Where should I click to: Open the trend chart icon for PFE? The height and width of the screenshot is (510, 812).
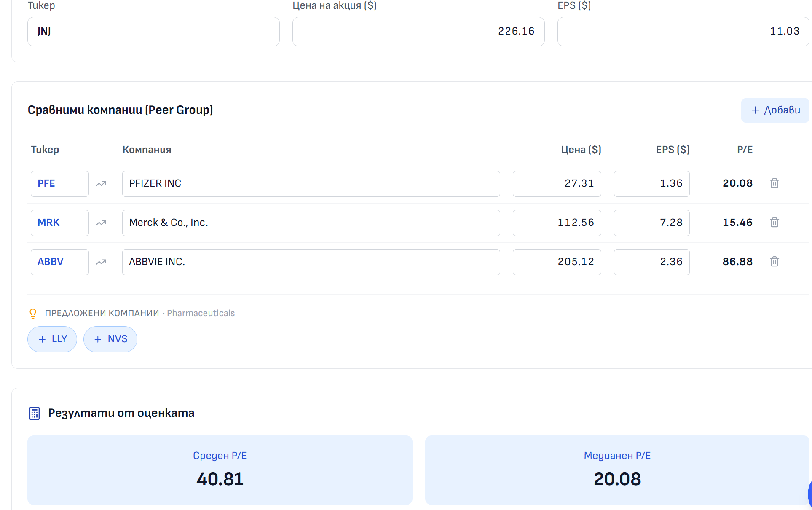pyautogui.click(x=101, y=184)
